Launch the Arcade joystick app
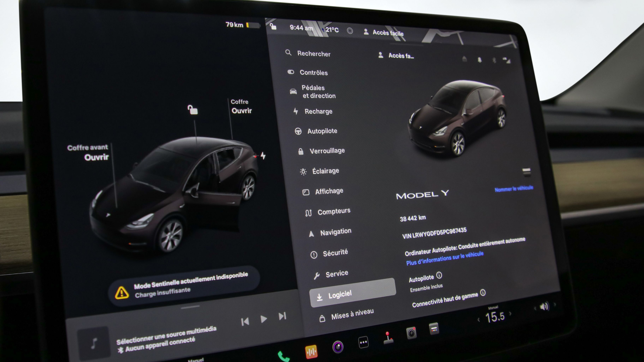The height and width of the screenshot is (362, 644). 388,338
